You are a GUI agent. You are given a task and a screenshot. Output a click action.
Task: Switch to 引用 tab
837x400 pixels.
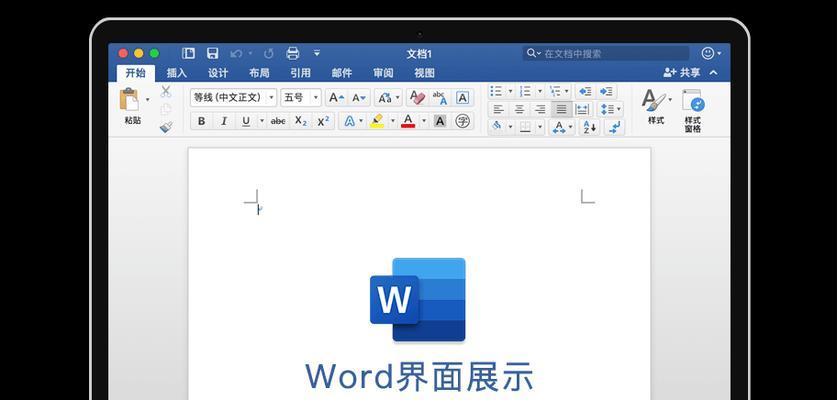(x=301, y=73)
